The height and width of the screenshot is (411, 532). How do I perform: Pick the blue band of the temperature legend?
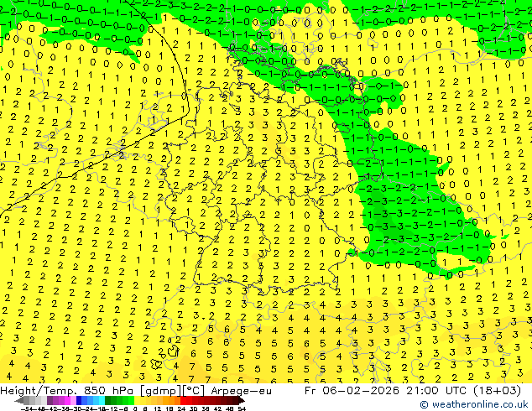(x=91, y=400)
